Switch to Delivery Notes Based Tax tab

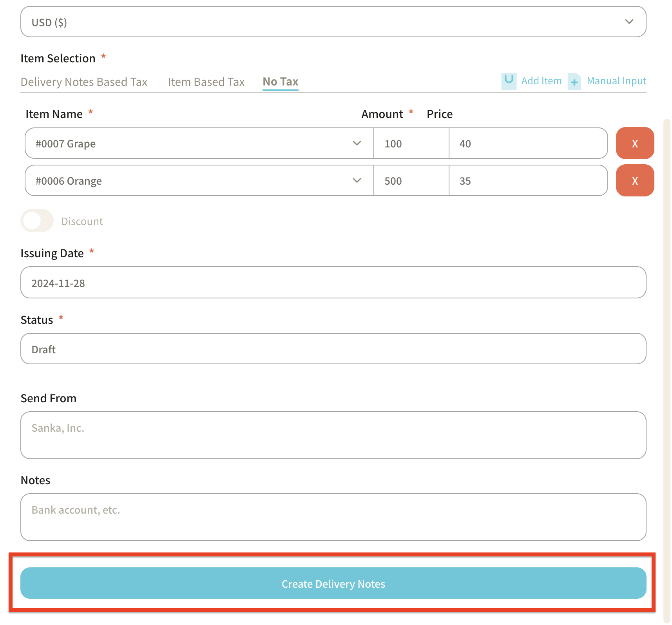[x=84, y=82]
